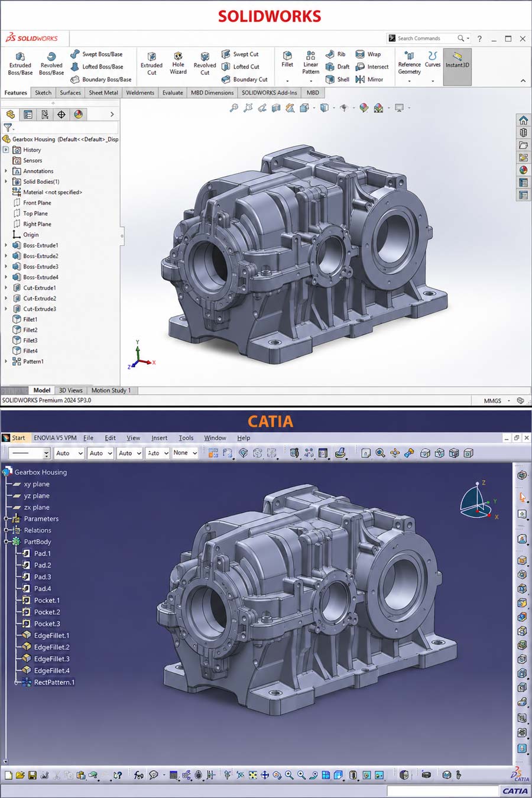Open the CATIA Insert menu
This screenshot has height=798, width=532.
click(159, 438)
